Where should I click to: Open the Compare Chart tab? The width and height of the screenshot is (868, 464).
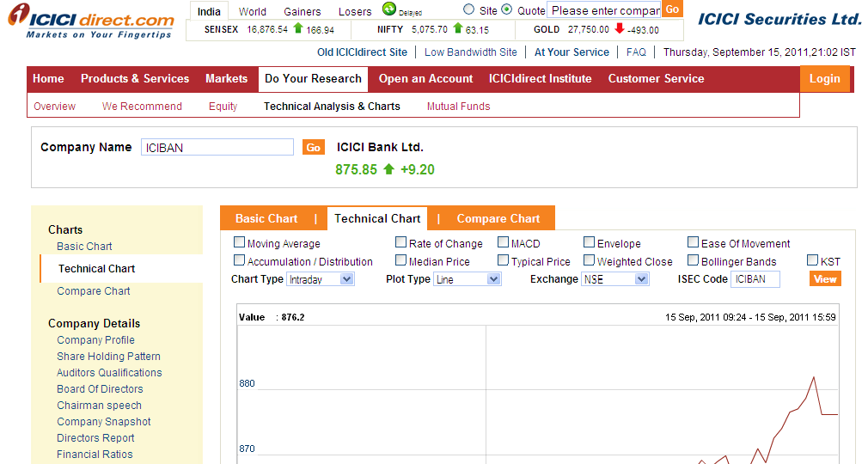498,219
